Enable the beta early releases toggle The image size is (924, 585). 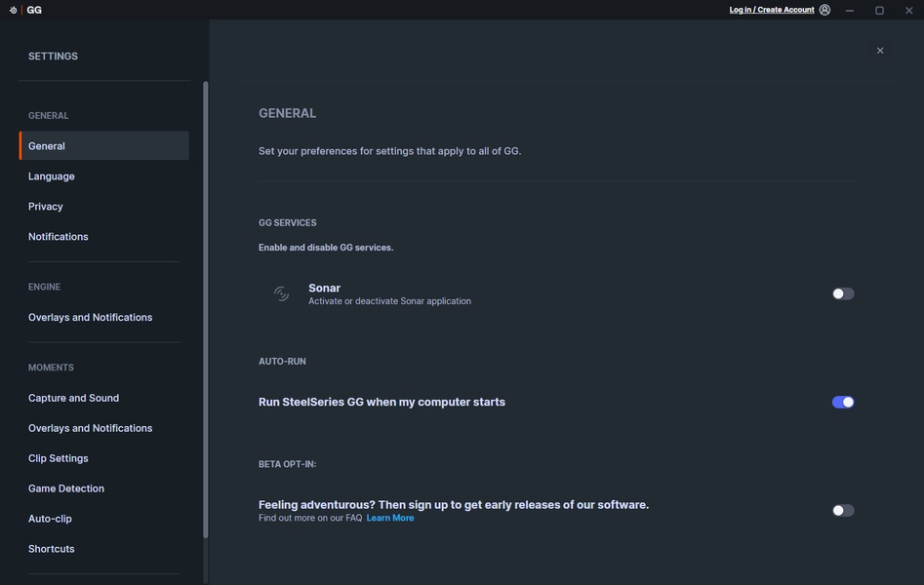pyautogui.click(x=843, y=510)
